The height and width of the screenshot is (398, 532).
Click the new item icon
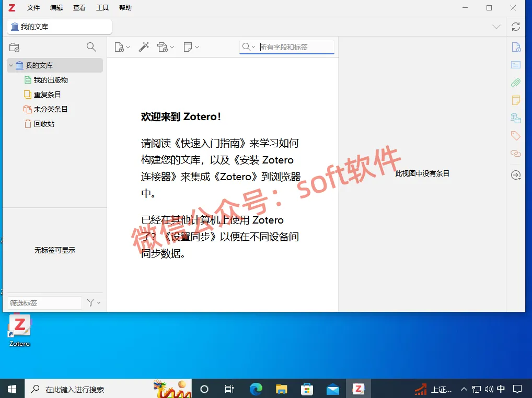pos(119,47)
